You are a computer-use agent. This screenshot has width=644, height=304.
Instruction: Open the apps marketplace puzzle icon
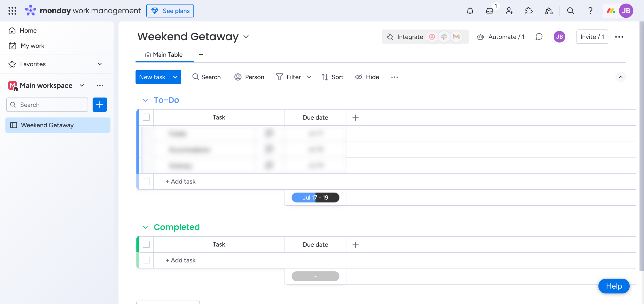529,11
